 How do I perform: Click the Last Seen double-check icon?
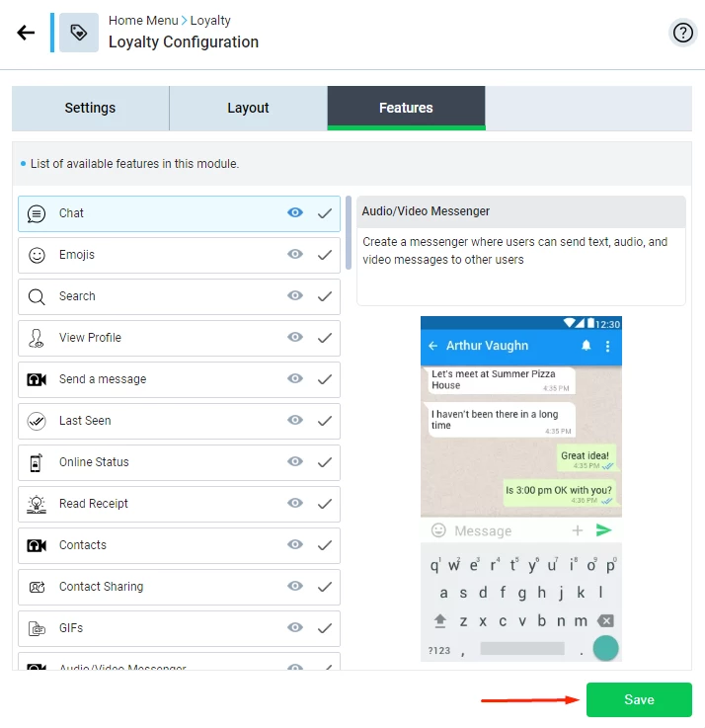pyautogui.click(x=37, y=421)
